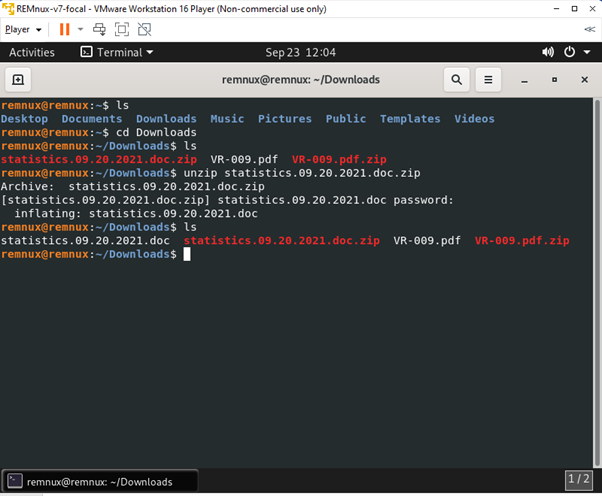Expand the system menu arrow
Screen dimensions: 602x496
point(587,52)
